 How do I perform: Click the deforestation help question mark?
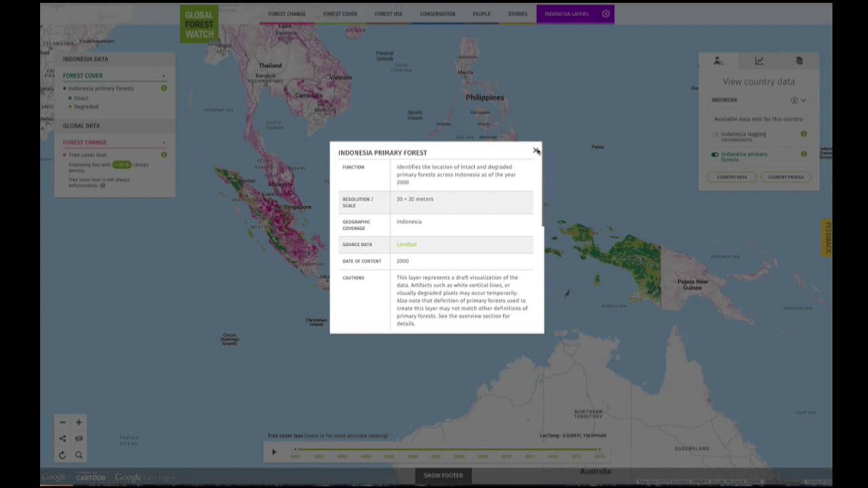[103, 185]
